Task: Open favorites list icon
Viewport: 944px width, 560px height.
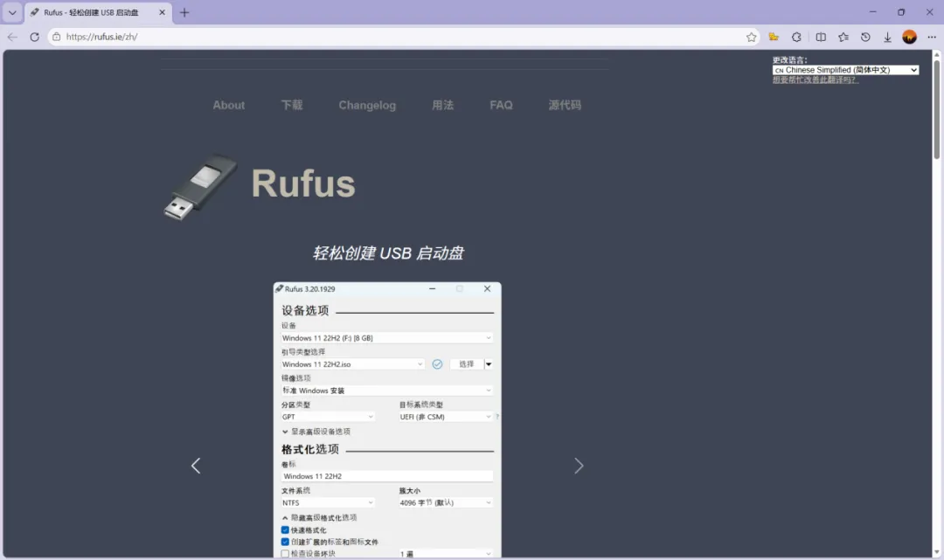Action: click(843, 37)
